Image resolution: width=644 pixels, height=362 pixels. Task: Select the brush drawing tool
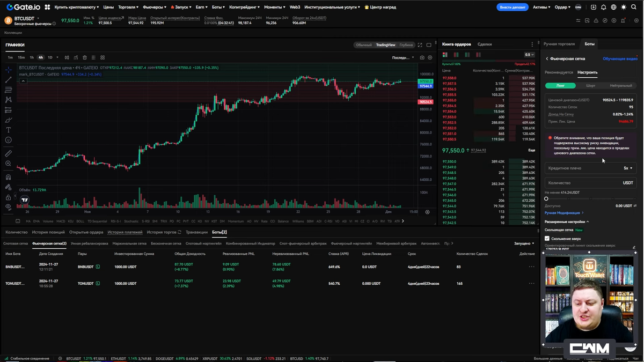click(x=8, y=120)
